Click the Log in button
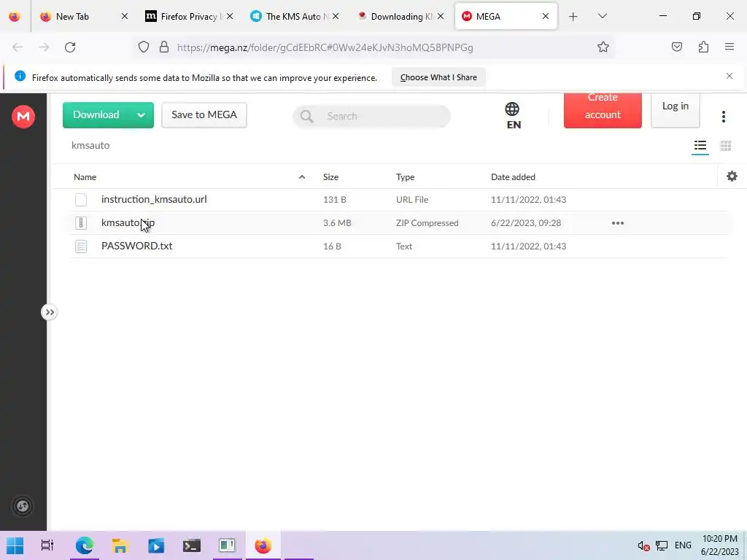Image resolution: width=747 pixels, height=560 pixels. tap(675, 110)
